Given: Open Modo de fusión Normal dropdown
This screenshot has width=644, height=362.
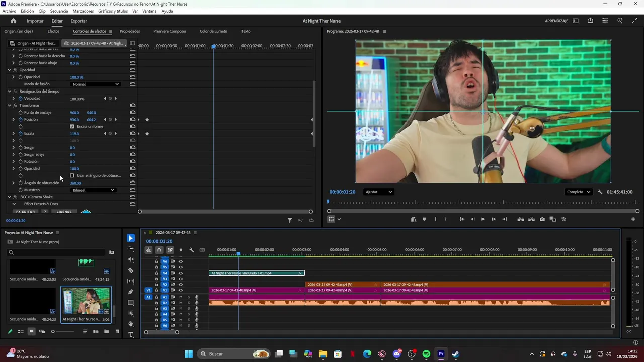Looking at the screenshot, I should [x=95, y=84].
